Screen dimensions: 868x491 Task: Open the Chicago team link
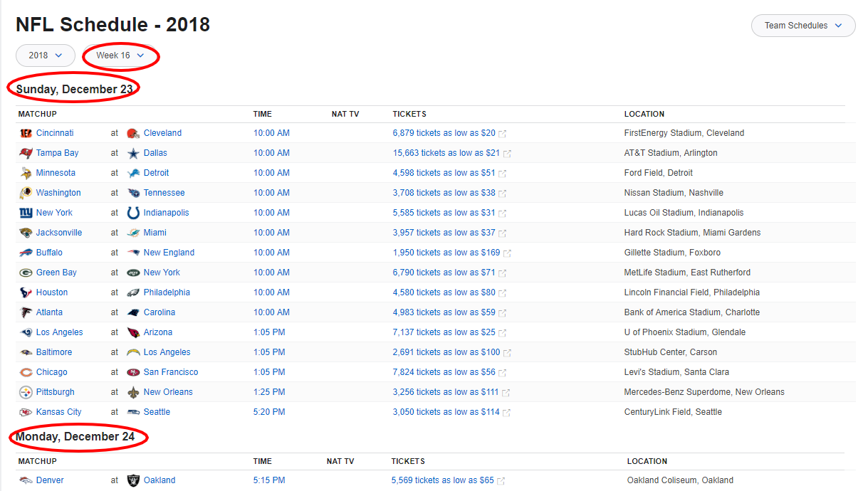[52, 372]
